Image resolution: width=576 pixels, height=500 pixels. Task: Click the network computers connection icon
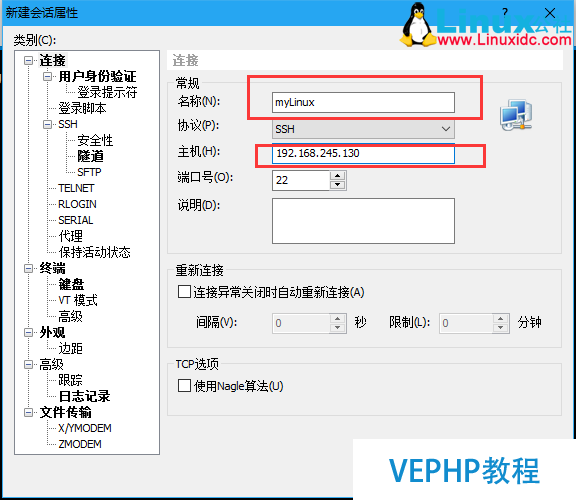(x=516, y=114)
